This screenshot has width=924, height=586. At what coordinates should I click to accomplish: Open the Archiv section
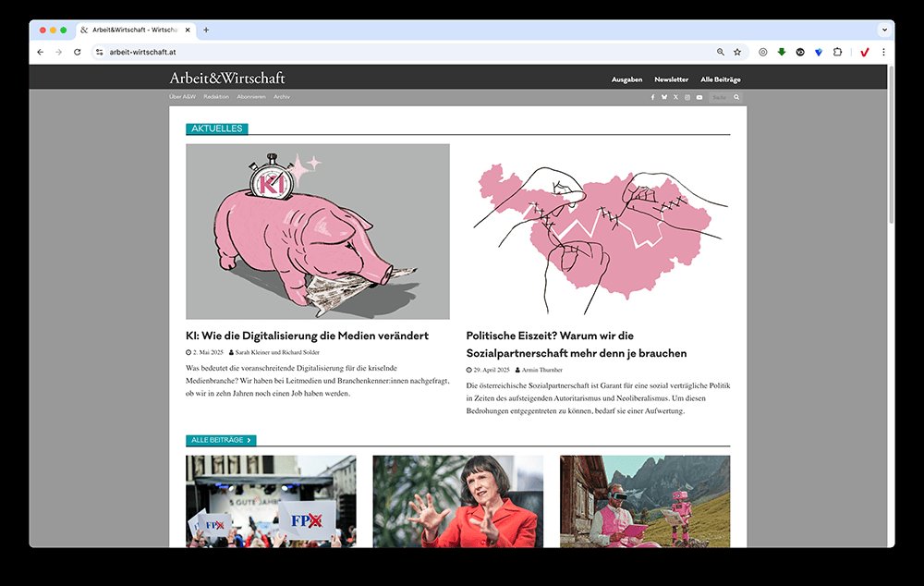[x=283, y=96]
